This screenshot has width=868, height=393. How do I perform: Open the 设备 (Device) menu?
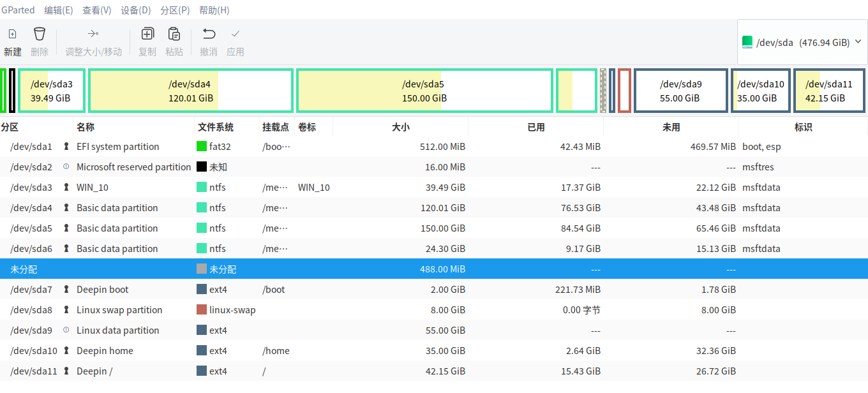[136, 10]
